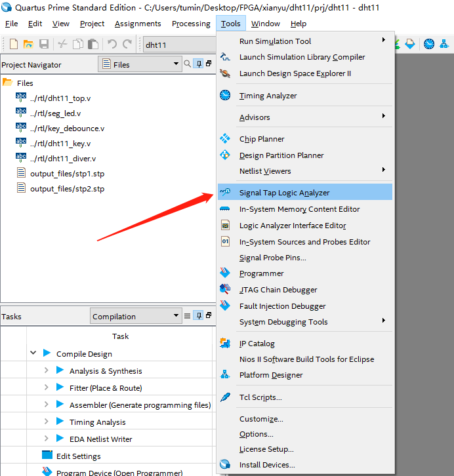The image size is (454, 476).
Task: Open the File menu
Action: click(12, 24)
